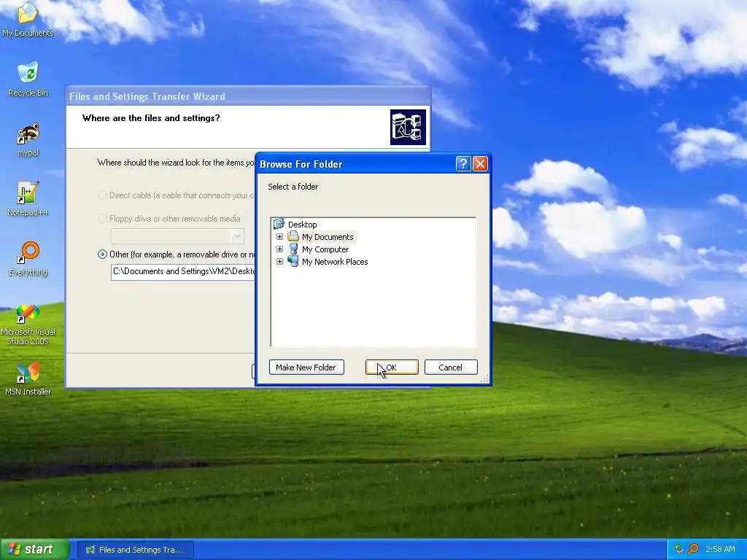747x560 pixels.
Task: Click the My Documents folder icon in tree
Action: tap(293, 237)
